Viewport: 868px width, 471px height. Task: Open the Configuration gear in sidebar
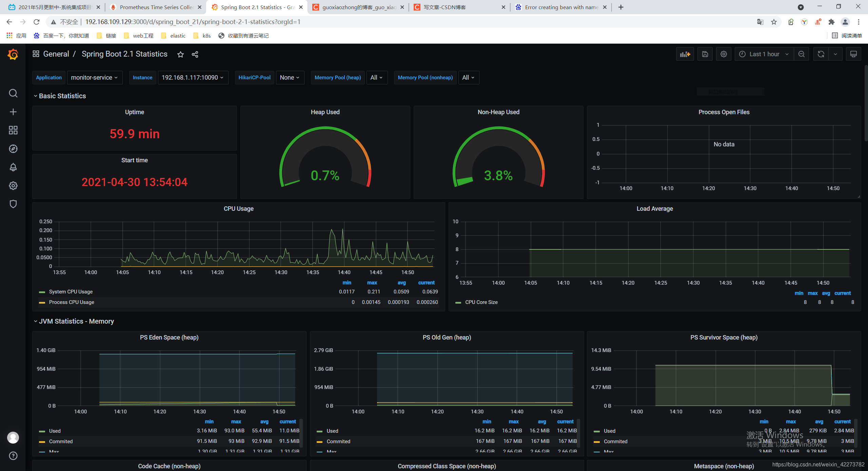tap(13, 186)
